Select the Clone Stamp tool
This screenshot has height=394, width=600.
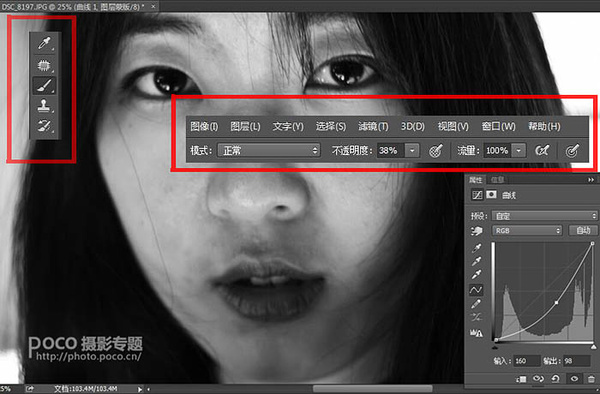click(x=44, y=106)
